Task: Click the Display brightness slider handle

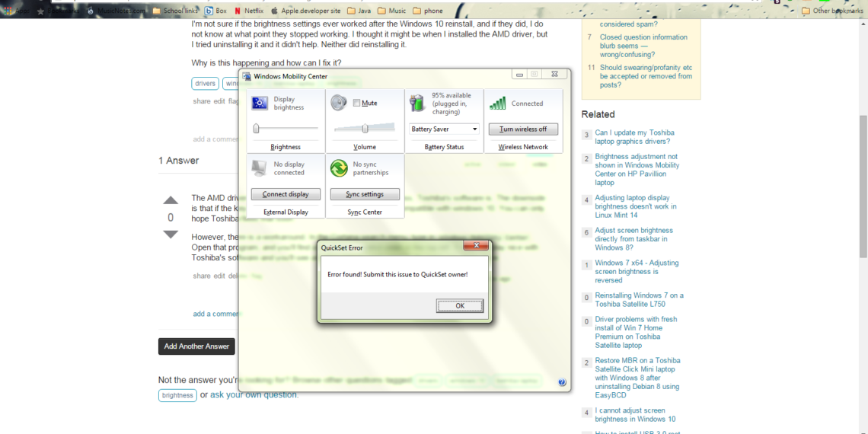Action: point(256,129)
